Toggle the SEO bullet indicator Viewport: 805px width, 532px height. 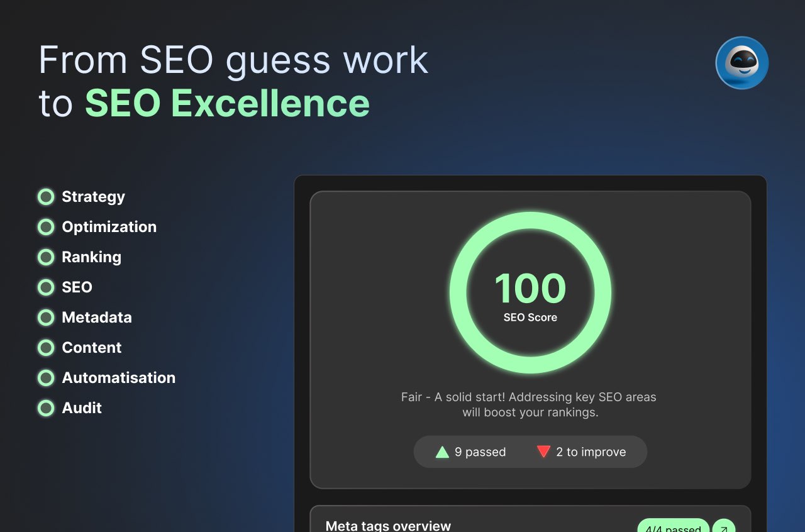pyautogui.click(x=46, y=287)
